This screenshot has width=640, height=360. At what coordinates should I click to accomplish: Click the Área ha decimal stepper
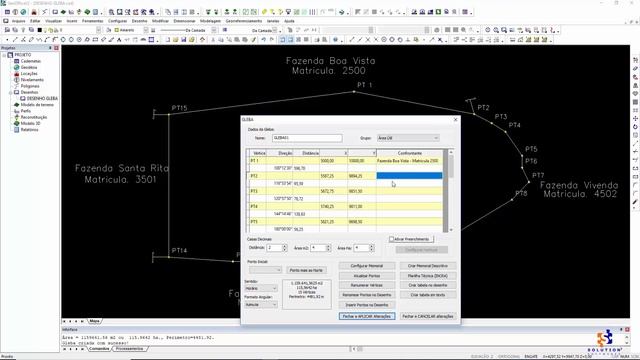point(371,248)
